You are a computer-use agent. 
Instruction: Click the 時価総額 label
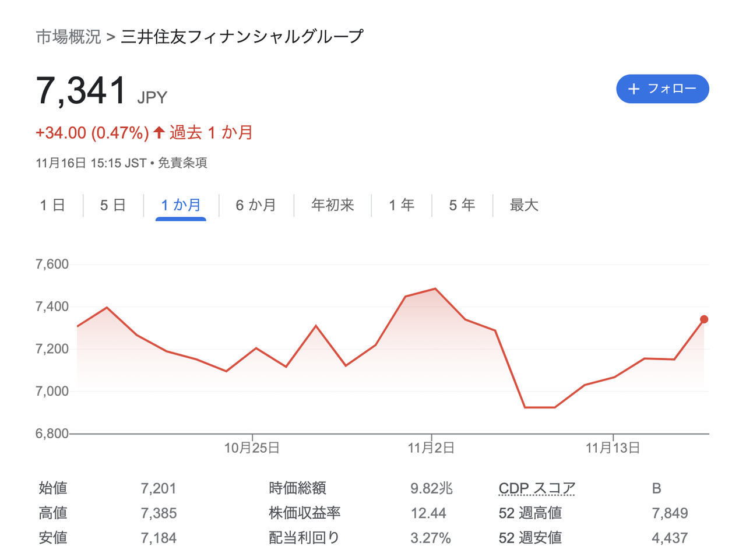(x=297, y=488)
